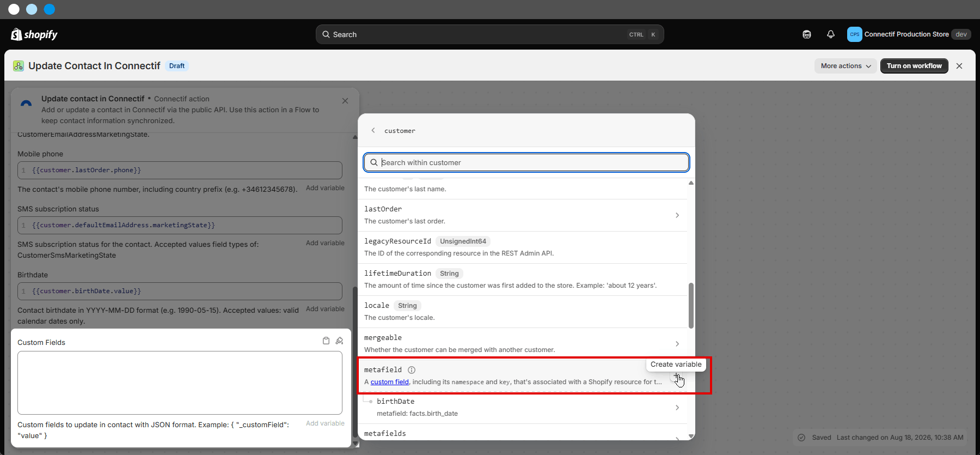Click the magnifier icon in customer search
Viewport: 980px width, 455px height.
pos(374,162)
